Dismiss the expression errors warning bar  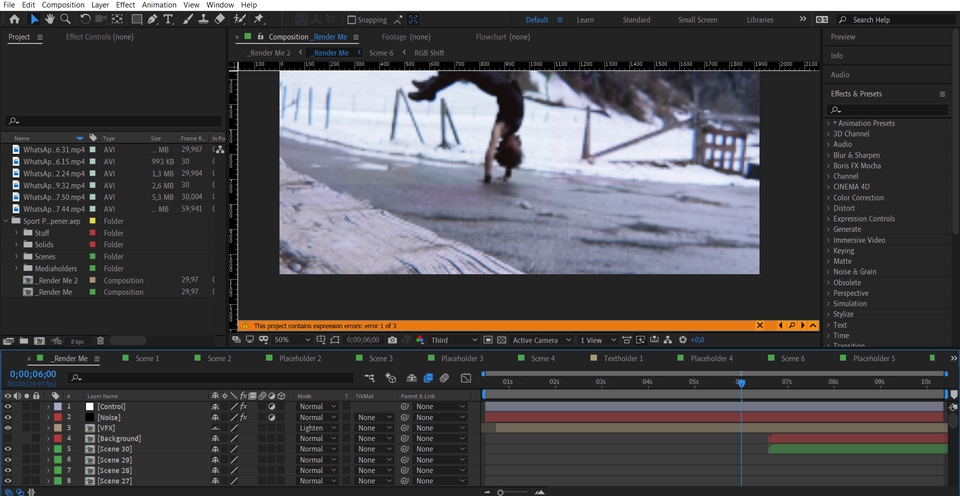(760, 326)
